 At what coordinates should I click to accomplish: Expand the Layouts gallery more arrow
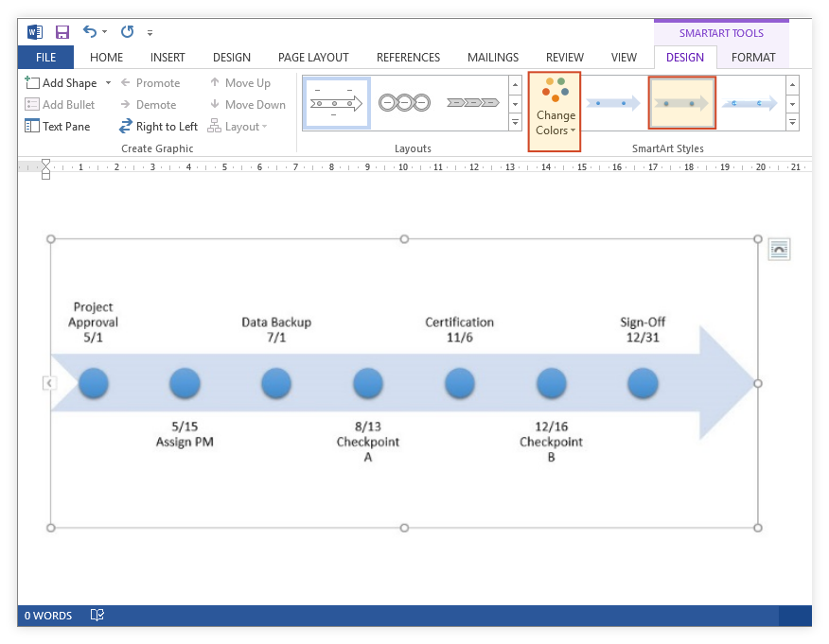515,123
